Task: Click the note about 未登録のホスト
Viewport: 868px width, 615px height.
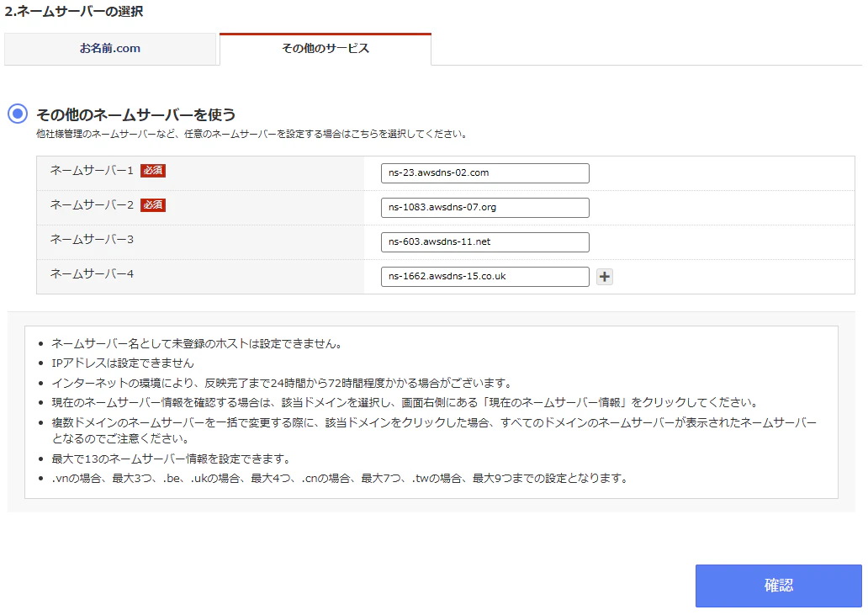Action: (197, 344)
